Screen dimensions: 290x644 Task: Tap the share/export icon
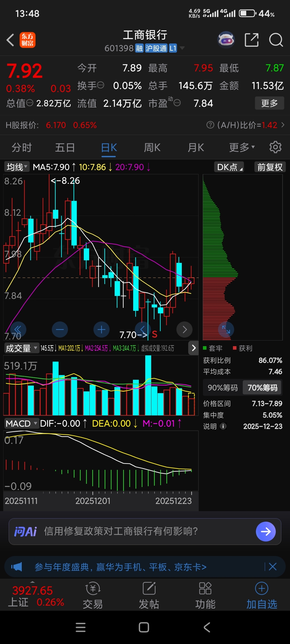pos(252,40)
